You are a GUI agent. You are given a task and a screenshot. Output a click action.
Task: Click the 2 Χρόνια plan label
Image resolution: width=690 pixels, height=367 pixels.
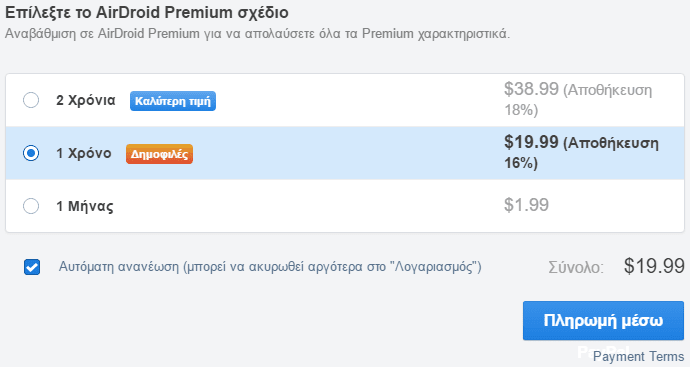point(86,100)
